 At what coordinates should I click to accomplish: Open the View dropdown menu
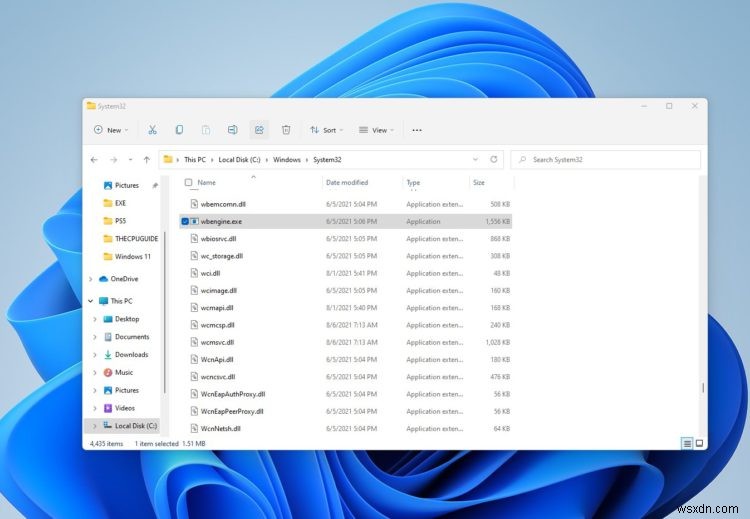tap(376, 130)
